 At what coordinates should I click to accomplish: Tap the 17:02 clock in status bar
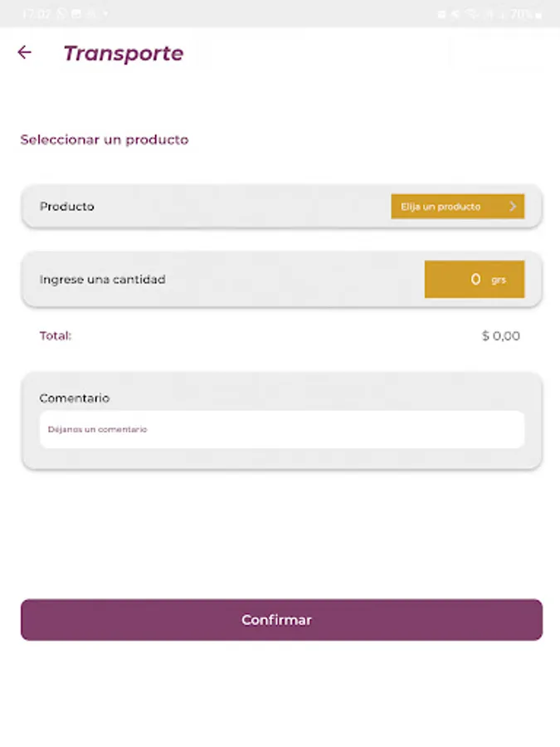click(36, 15)
